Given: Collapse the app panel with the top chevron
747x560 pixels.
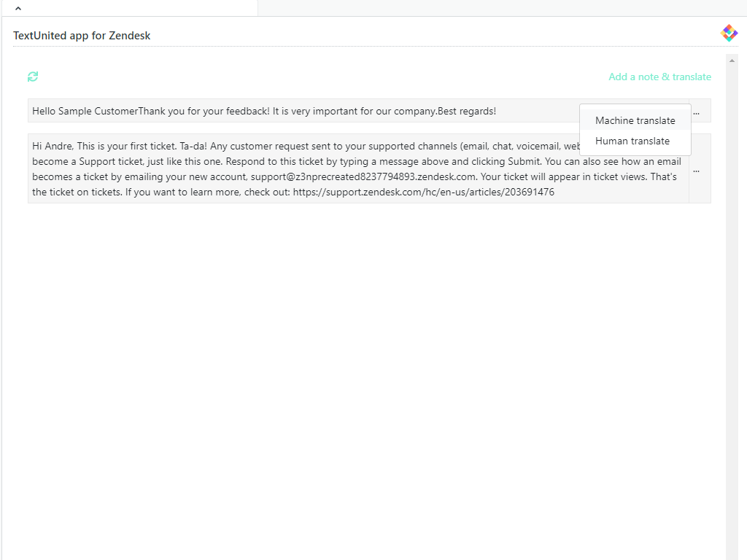Looking at the screenshot, I should [18, 8].
